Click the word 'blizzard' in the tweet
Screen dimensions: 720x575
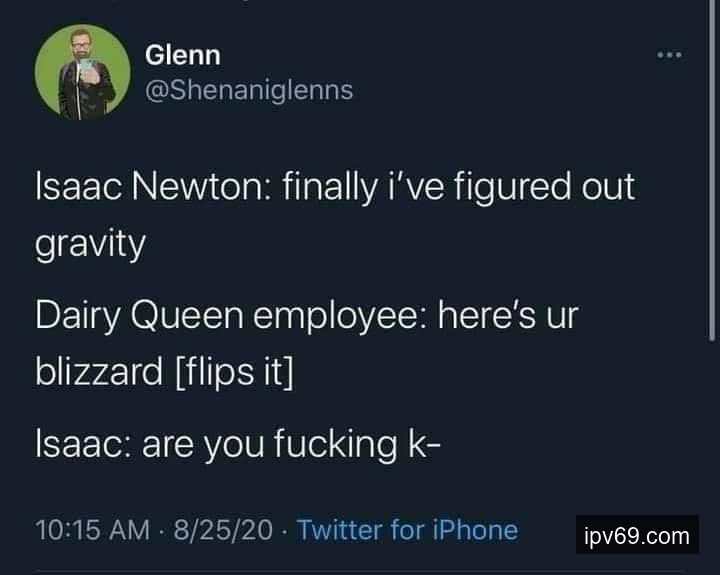pos(99,372)
